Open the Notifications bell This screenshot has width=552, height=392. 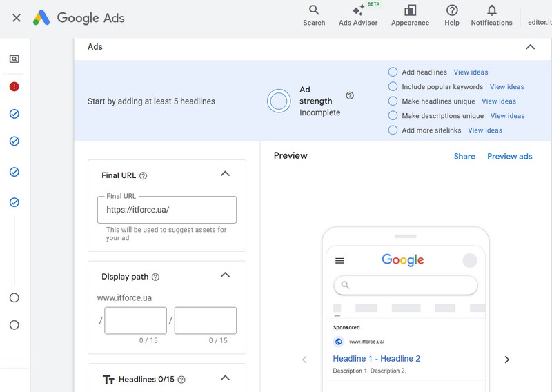point(491,15)
